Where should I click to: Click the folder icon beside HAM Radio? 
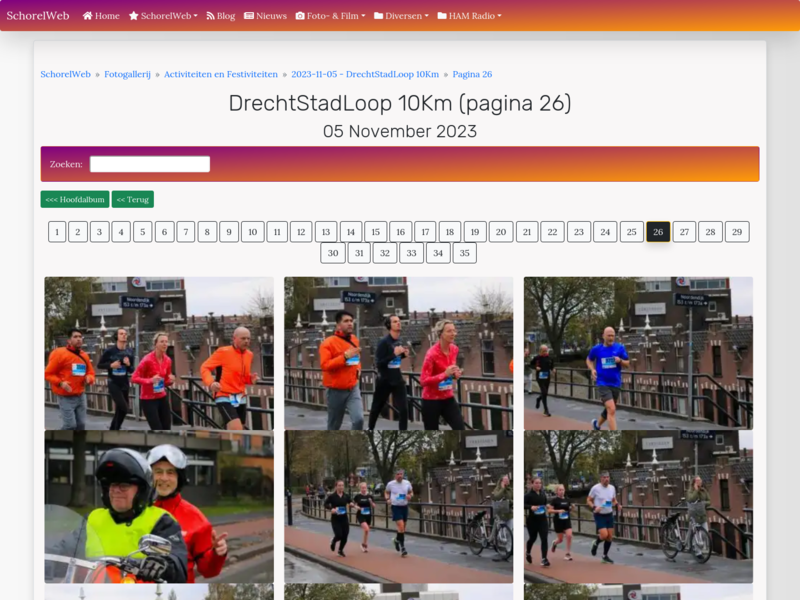click(x=442, y=16)
